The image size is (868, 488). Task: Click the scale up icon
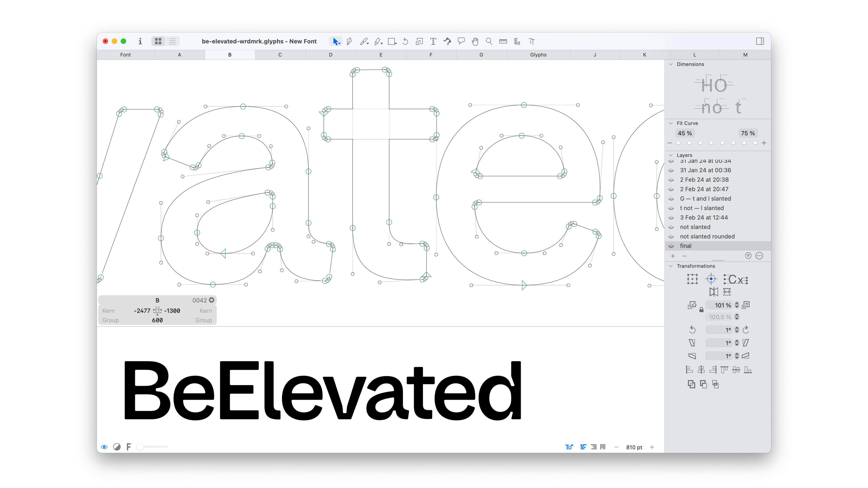746,305
